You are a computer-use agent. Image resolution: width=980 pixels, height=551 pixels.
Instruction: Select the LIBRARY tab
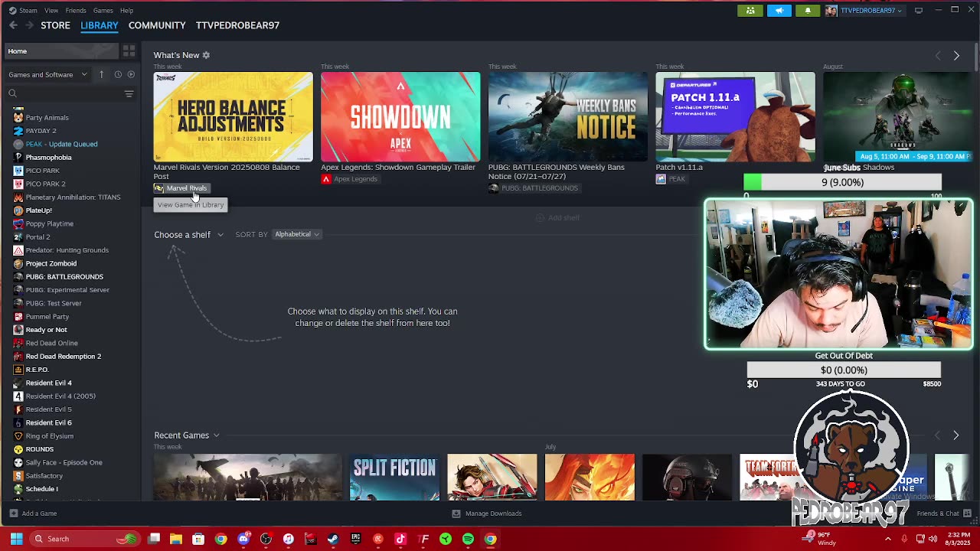100,25
